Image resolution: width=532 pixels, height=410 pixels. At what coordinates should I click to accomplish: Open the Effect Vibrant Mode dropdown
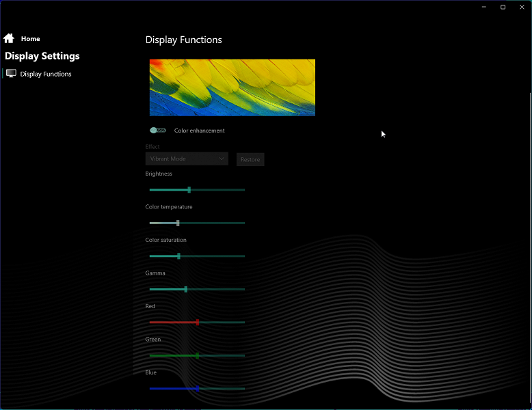pos(187,159)
